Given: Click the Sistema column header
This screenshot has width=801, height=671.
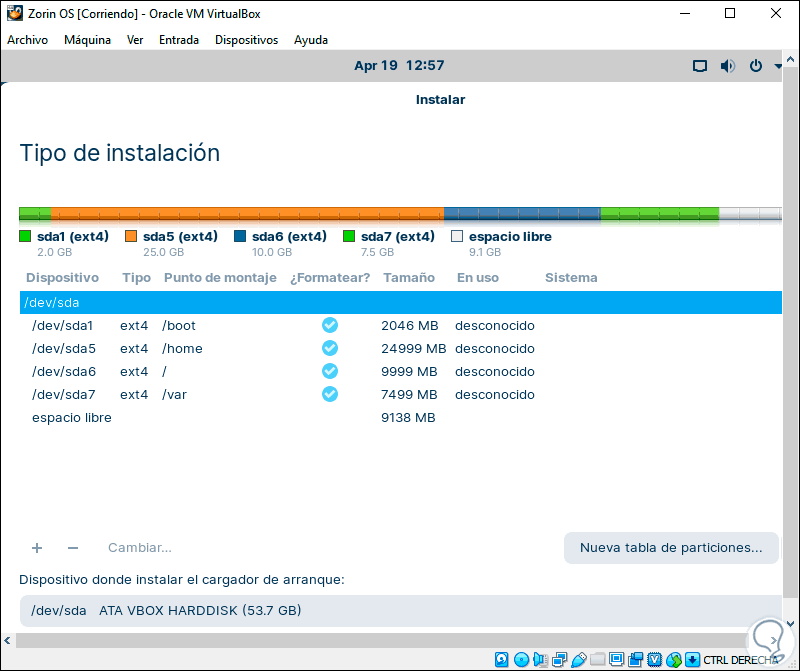Looking at the screenshot, I should coord(571,277).
